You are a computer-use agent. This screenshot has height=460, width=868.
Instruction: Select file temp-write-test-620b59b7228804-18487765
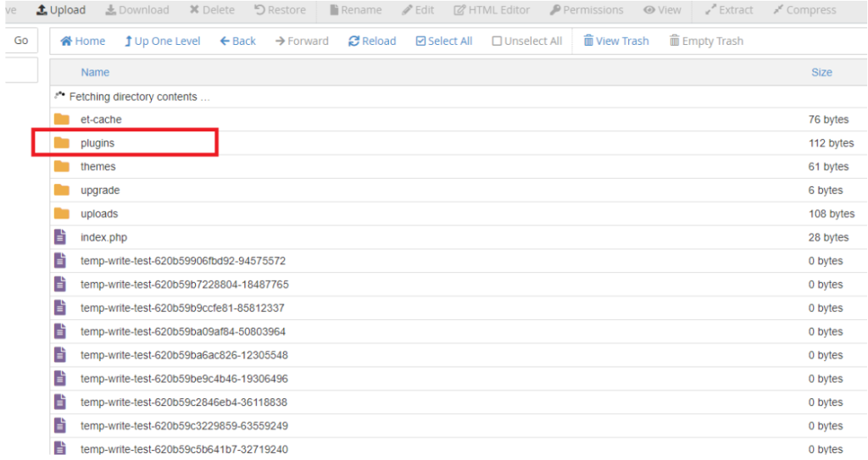point(184,285)
